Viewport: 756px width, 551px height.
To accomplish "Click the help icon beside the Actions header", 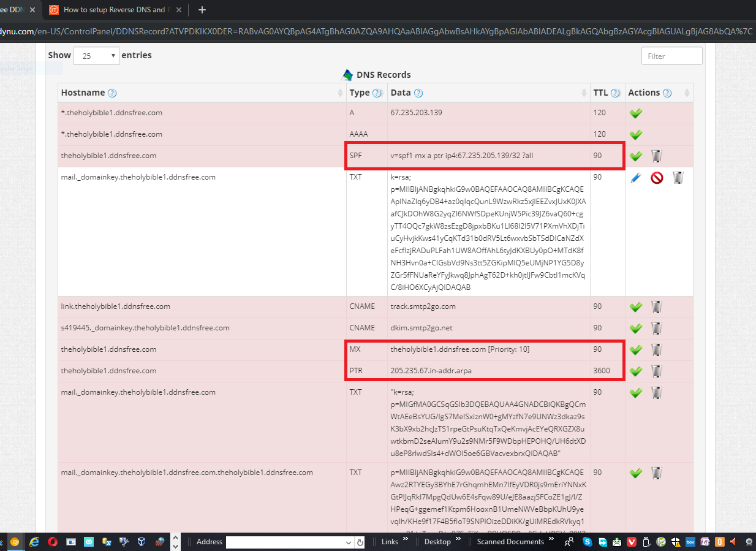I will [x=667, y=93].
